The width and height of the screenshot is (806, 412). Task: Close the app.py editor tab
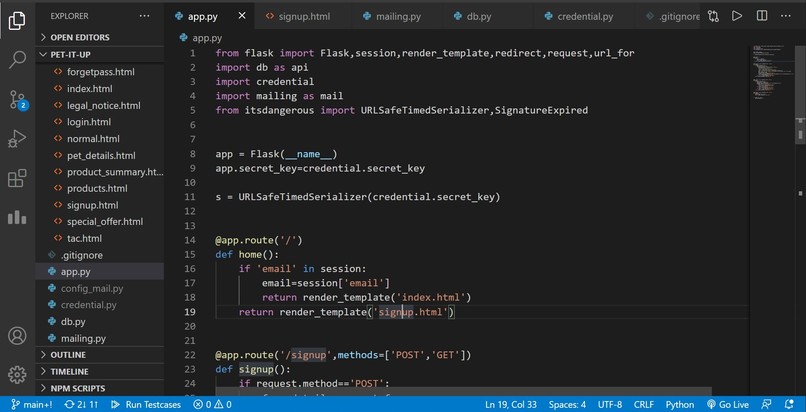coord(242,16)
